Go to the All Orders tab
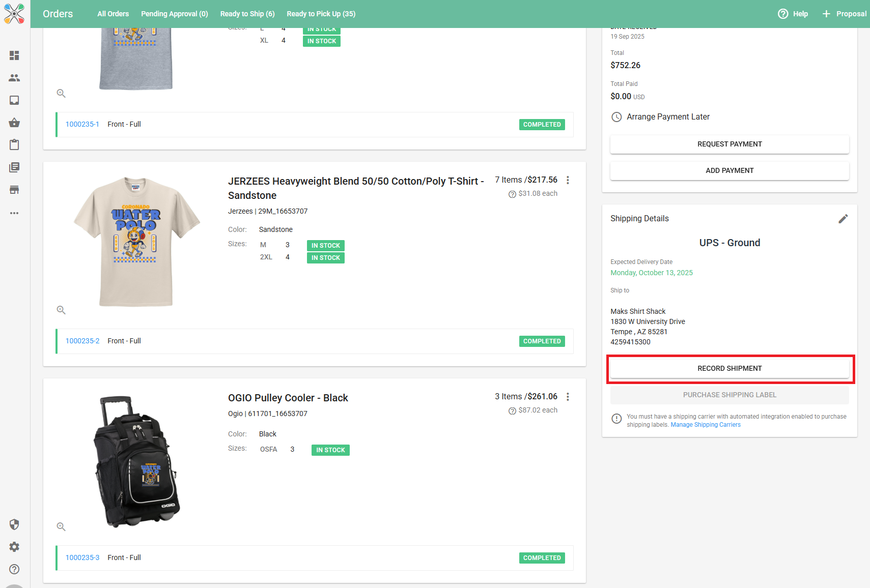This screenshot has height=588, width=870. coord(113,14)
